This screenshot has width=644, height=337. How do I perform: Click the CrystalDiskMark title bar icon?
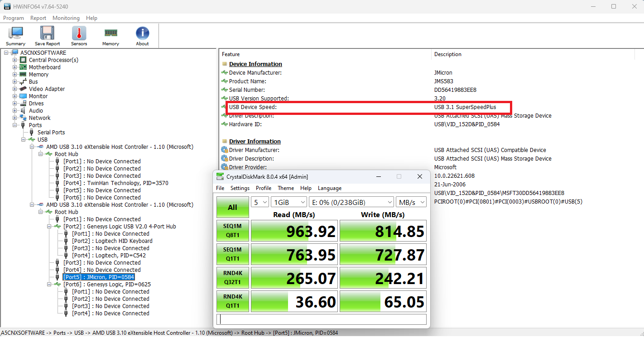point(220,176)
